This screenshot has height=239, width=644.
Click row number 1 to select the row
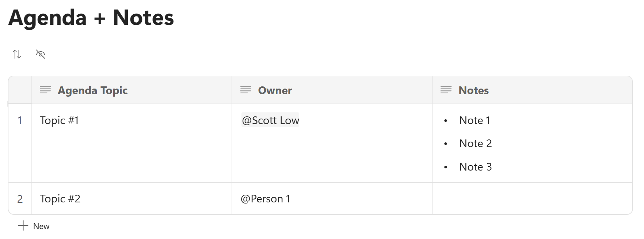coord(20,120)
